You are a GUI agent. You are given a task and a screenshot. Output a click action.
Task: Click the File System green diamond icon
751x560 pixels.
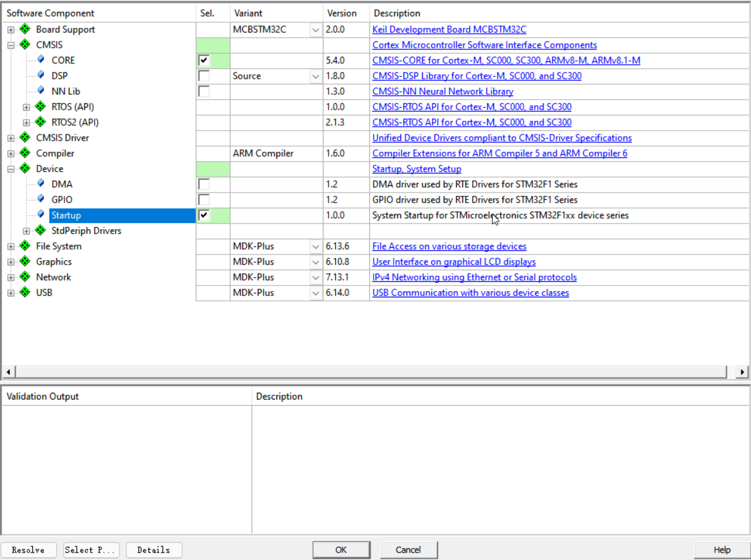pyautogui.click(x=25, y=246)
